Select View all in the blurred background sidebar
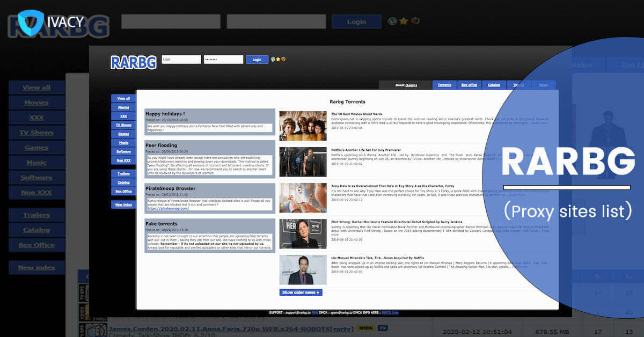 click(36, 87)
